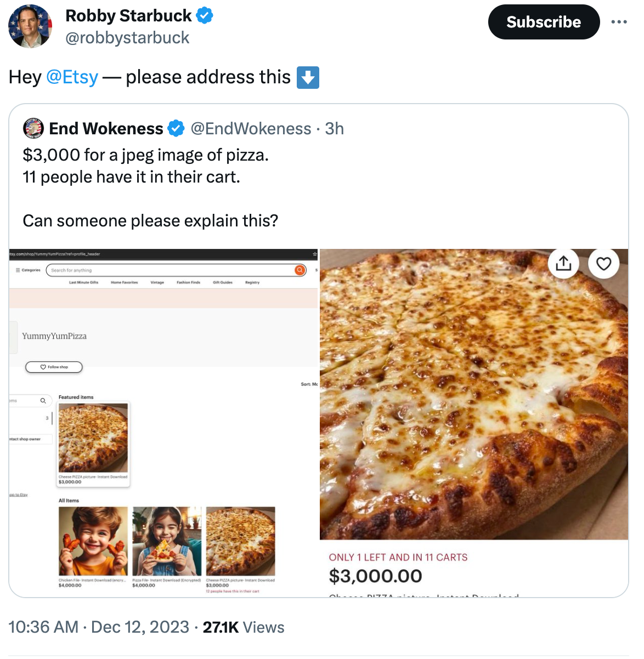Click the @EndWokeness handle in quoted tweet
This screenshot has width=644, height=659.
[x=251, y=129]
